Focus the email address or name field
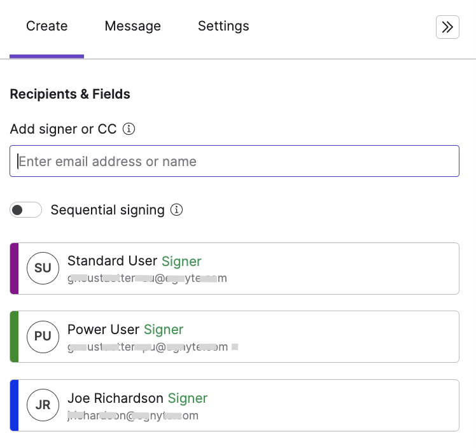Screen dimensions: 476x448 click(234, 161)
